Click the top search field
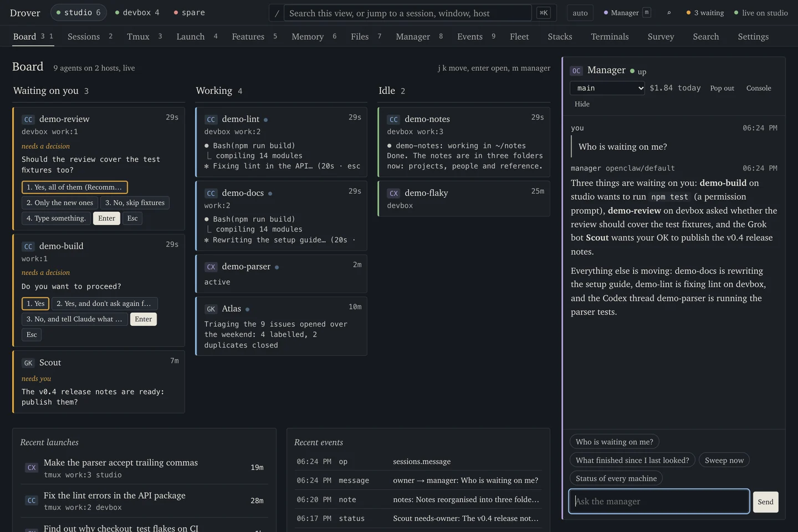Screen dimensions: 798x532 408,13
